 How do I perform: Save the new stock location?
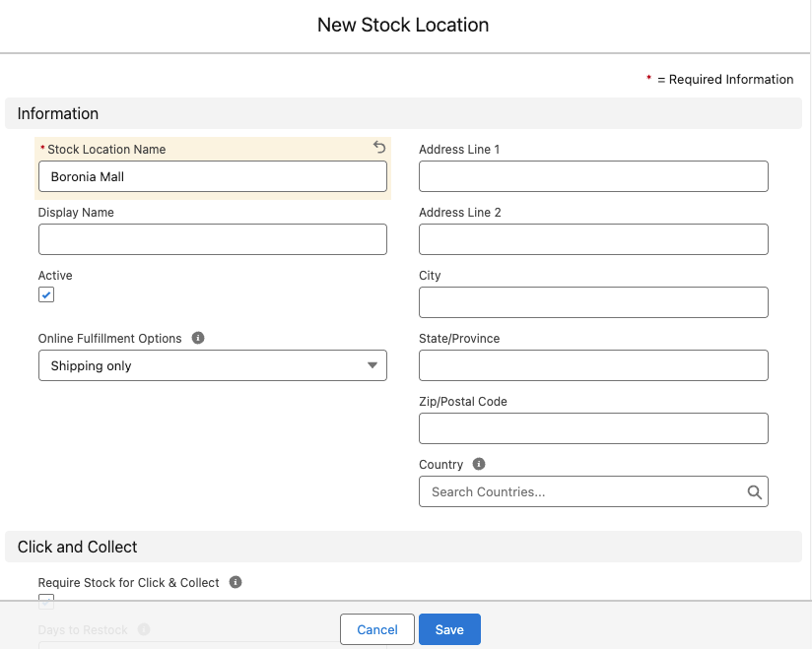coord(449,628)
